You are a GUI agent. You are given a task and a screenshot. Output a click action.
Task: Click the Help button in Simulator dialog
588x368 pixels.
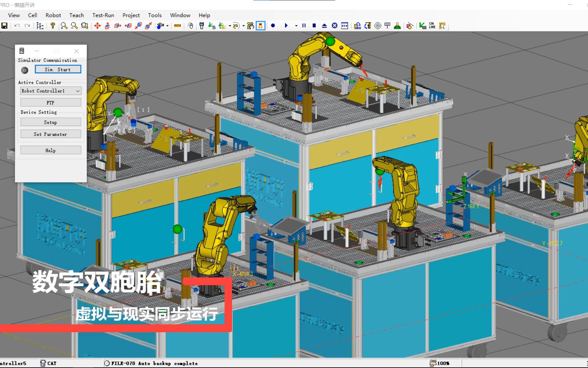coord(51,150)
